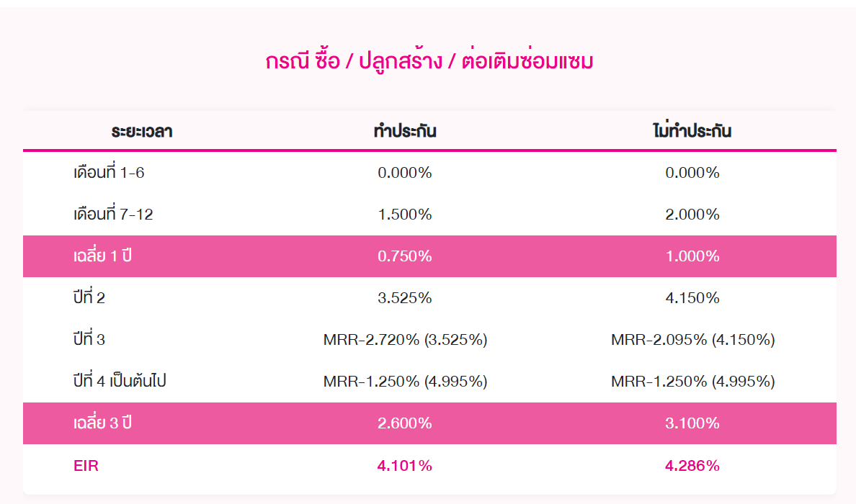Select the เดือนที่ 1-6 row label

coord(114,173)
